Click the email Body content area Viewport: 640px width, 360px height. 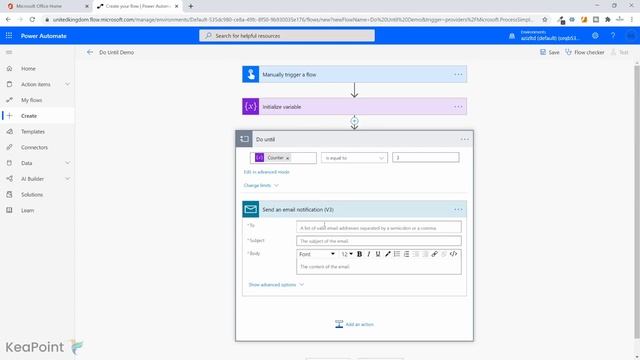[x=379, y=267]
